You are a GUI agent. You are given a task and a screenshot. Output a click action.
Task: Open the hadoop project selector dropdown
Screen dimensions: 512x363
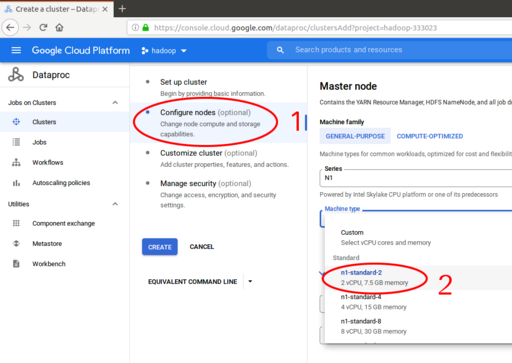pos(164,51)
